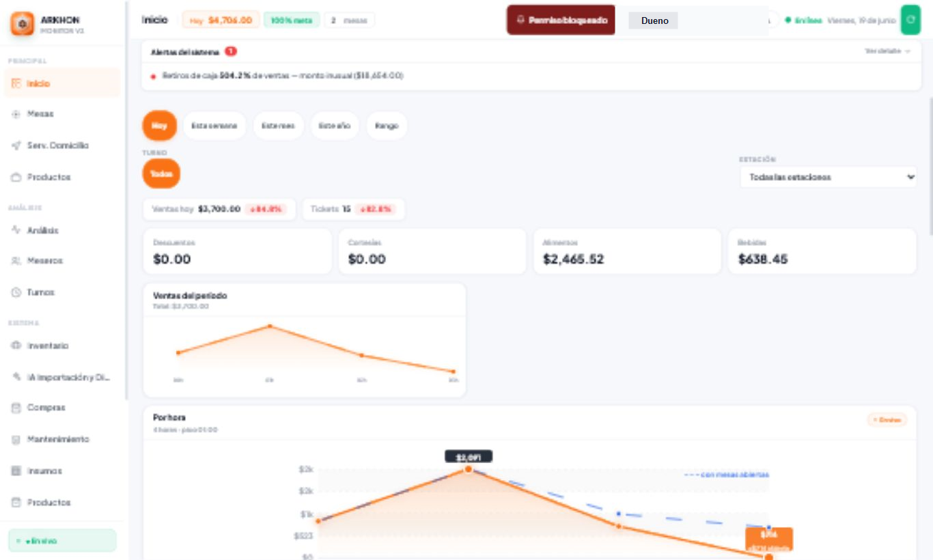
Task: Click the Mantenimiento sidebar icon
Action: (17, 439)
